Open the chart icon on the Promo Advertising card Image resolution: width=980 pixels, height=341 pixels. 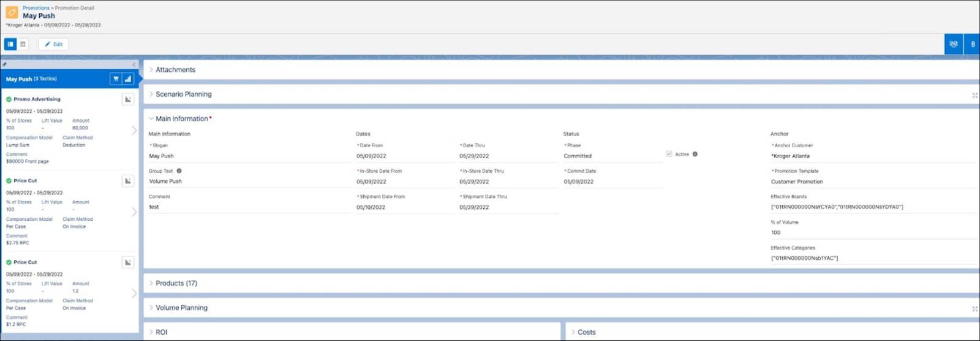(128, 99)
